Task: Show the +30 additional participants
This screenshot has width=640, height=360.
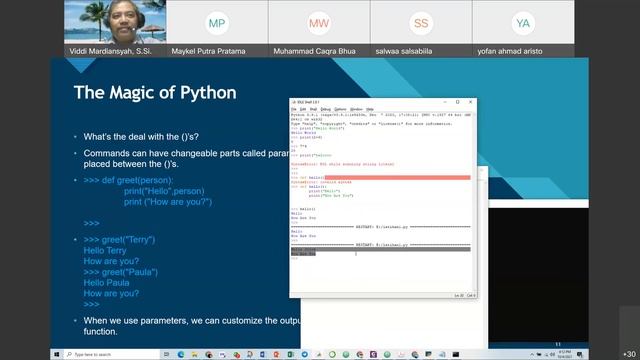Action: coord(629,354)
